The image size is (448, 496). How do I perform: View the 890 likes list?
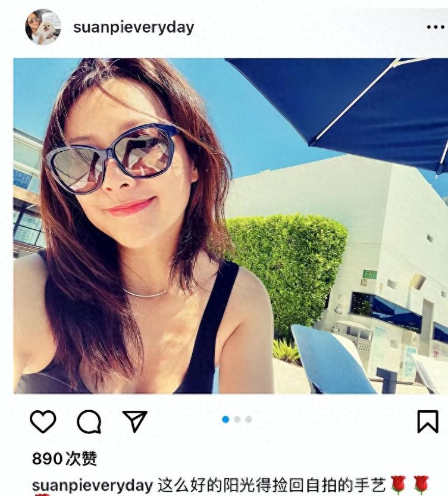[64, 458]
